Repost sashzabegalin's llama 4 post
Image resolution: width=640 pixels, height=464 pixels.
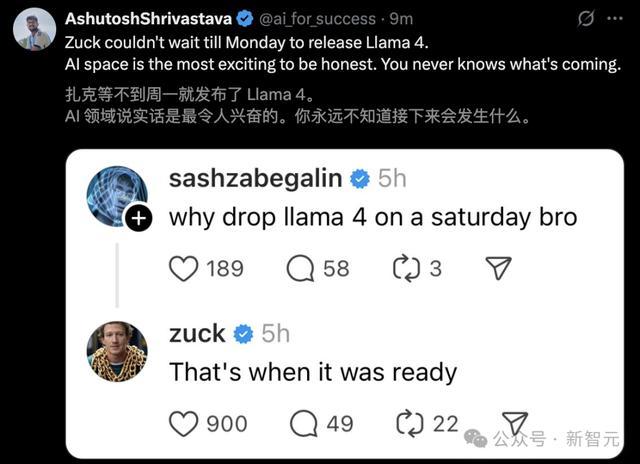[x=406, y=268]
